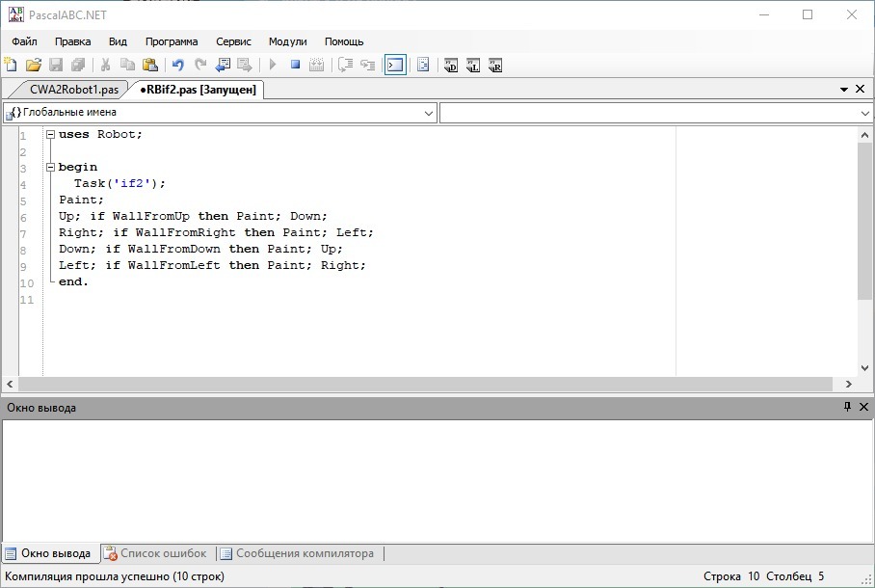Click the Format code icon
The width and height of the screenshot is (875, 588).
tap(423, 66)
